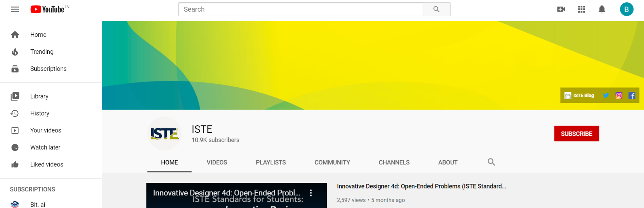Screen dimensions: 644x208
Task: Open History label in the sidebar
Action: tap(40, 113)
